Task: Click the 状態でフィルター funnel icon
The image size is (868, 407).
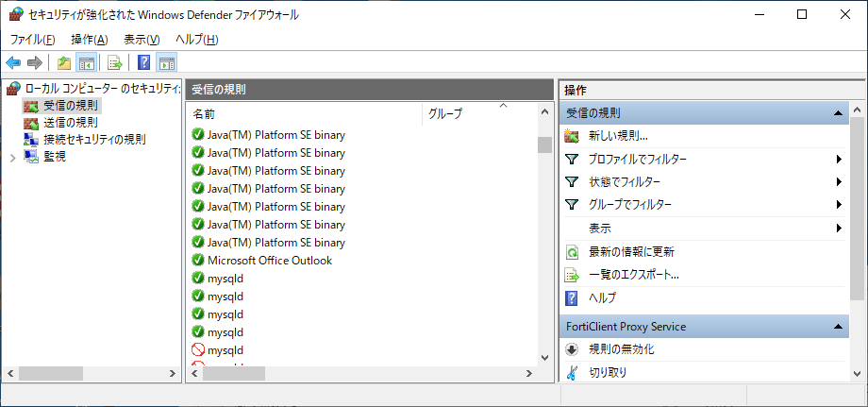Action: [572, 182]
